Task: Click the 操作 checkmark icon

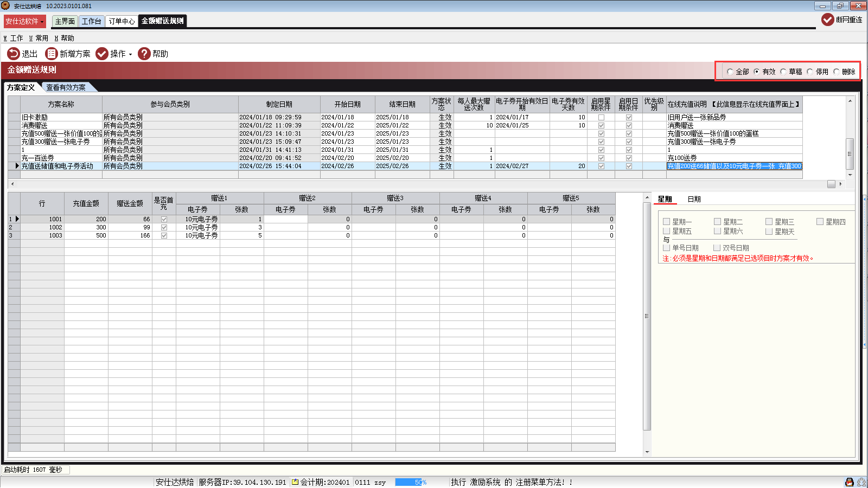Action: (102, 54)
